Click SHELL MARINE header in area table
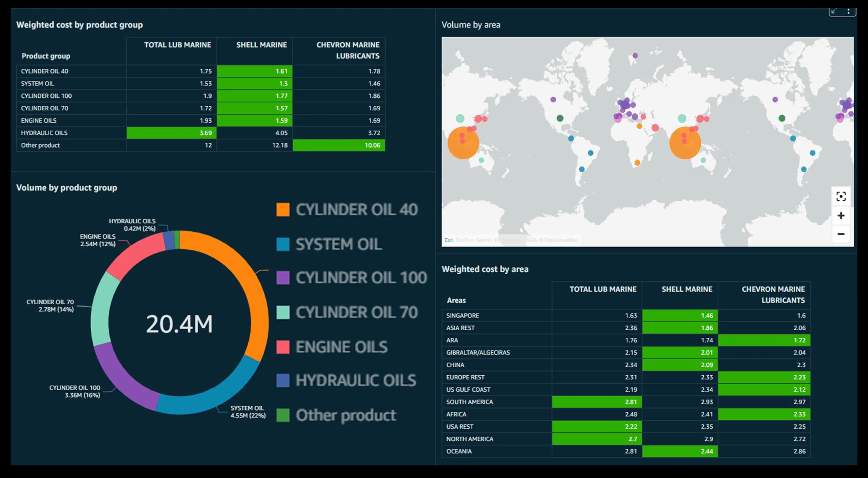Image resolution: width=868 pixels, height=478 pixels. [x=687, y=289]
